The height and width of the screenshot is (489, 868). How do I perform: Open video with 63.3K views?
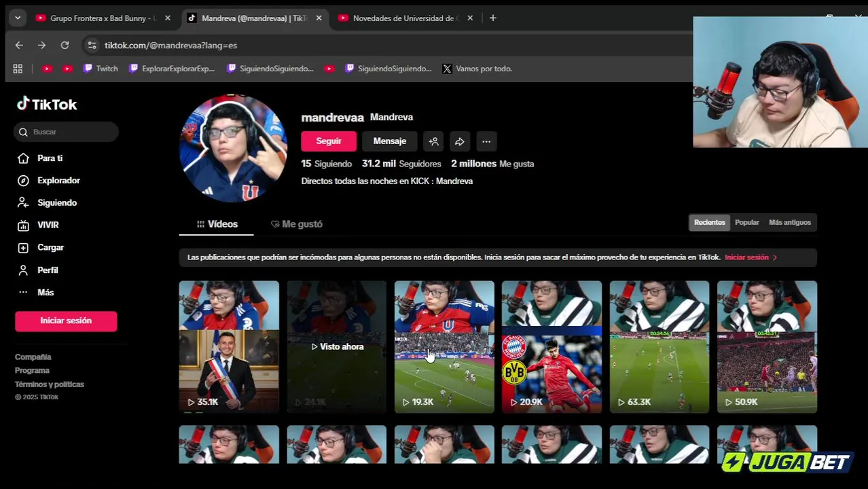(659, 346)
